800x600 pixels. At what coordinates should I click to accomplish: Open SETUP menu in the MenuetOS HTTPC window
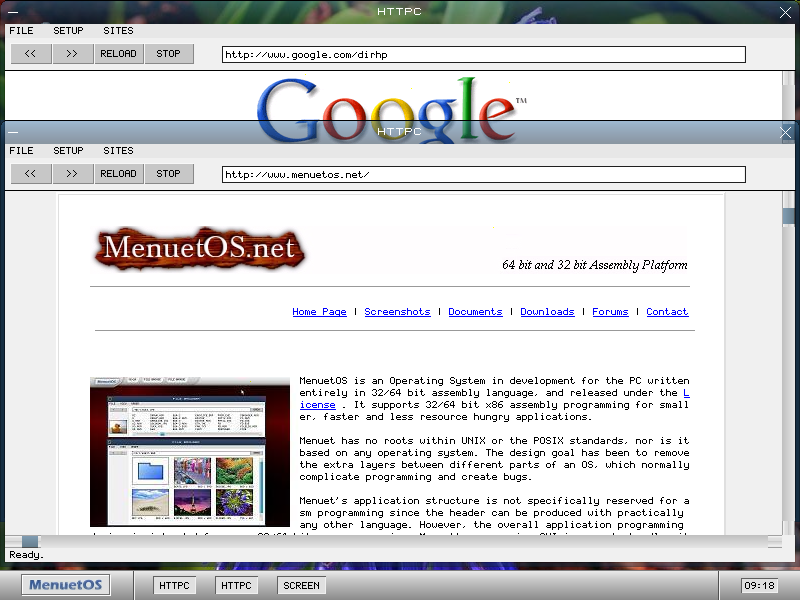[68, 151]
